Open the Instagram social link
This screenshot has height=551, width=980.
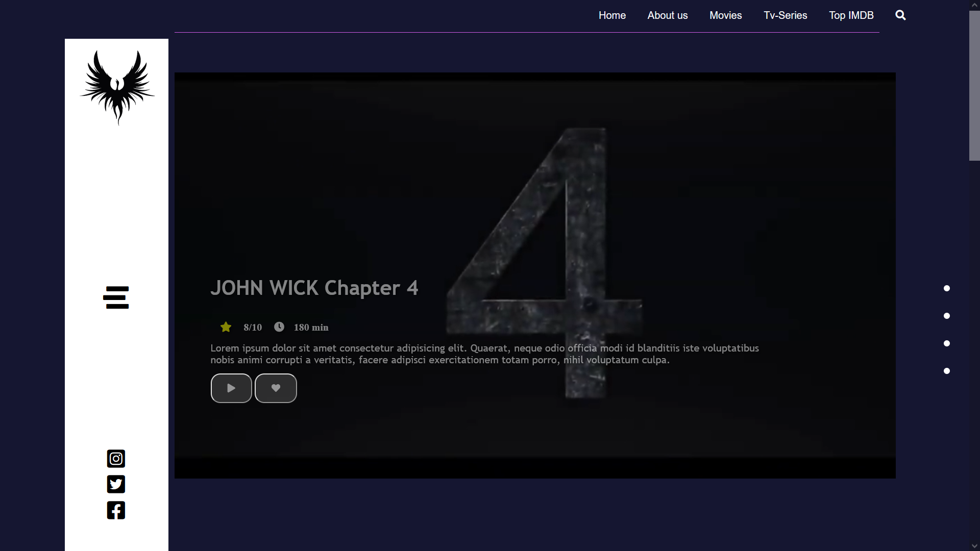(116, 459)
